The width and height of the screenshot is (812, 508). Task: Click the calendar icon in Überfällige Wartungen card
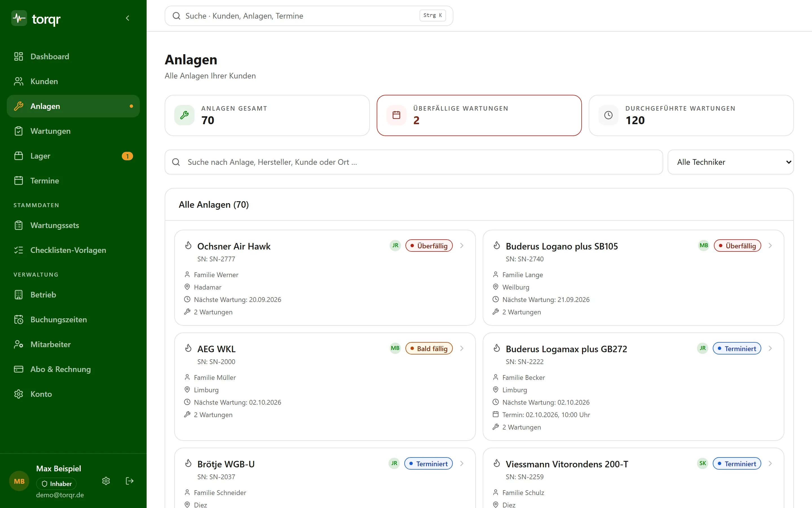396,115
